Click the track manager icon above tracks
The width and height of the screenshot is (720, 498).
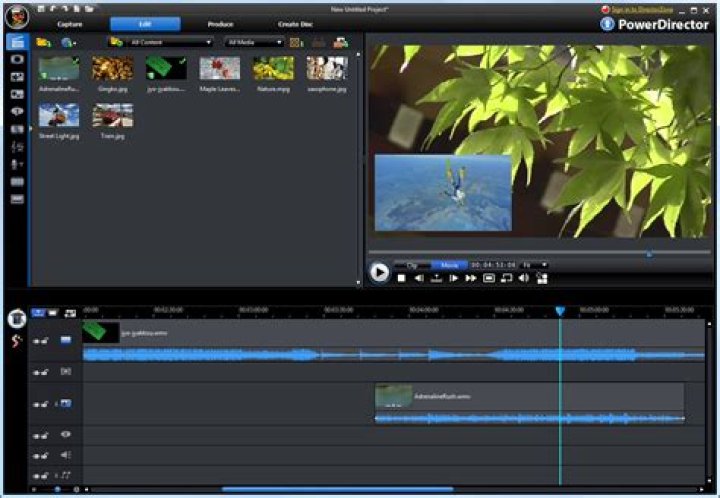70,313
